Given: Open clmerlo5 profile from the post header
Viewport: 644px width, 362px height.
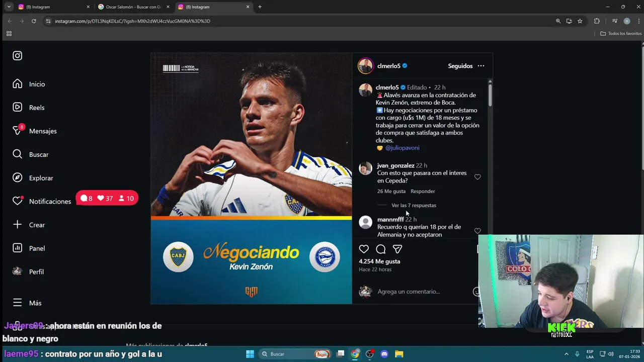Looking at the screenshot, I should coord(389,66).
